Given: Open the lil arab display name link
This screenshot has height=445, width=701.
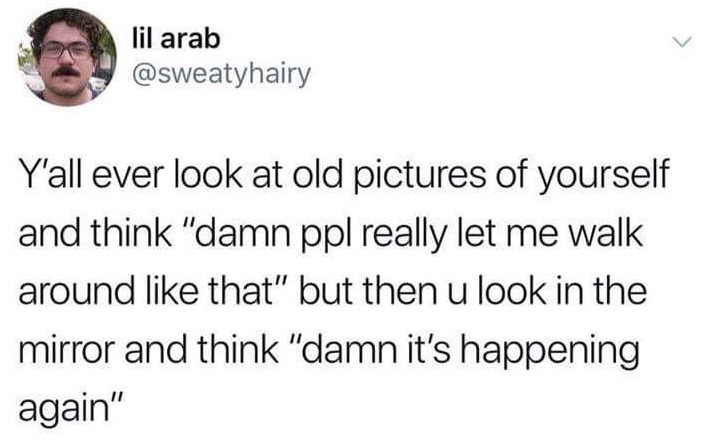Looking at the screenshot, I should (x=176, y=39).
